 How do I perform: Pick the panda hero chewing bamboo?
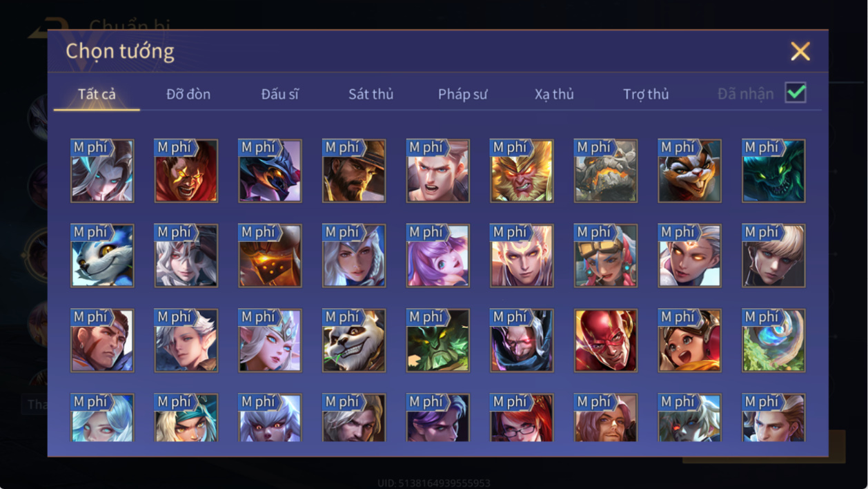tap(354, 341)
